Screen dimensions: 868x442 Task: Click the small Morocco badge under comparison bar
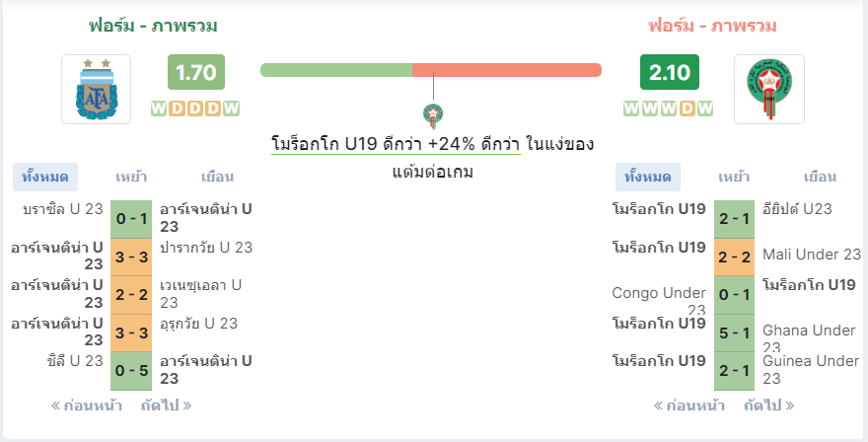click(x=431, y=117)
